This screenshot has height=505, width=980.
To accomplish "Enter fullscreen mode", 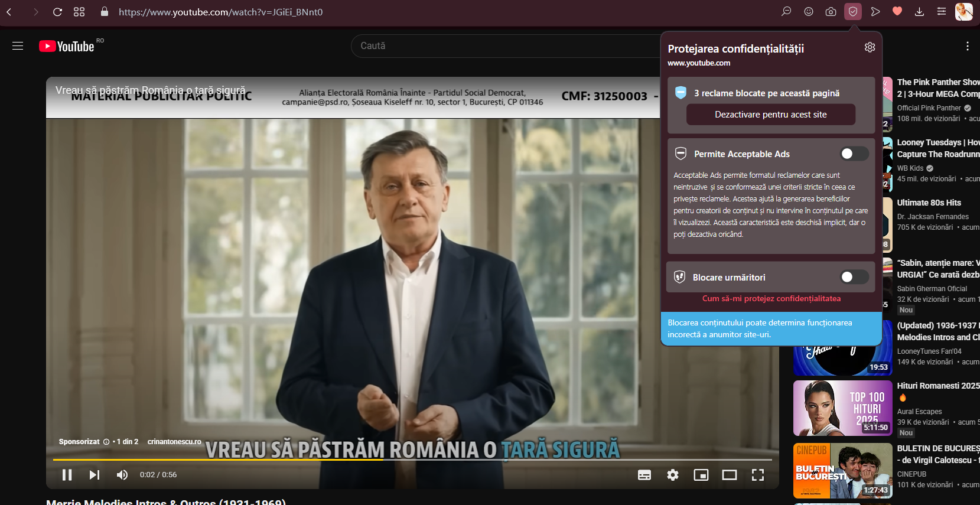I will click(x=758, y=475).
